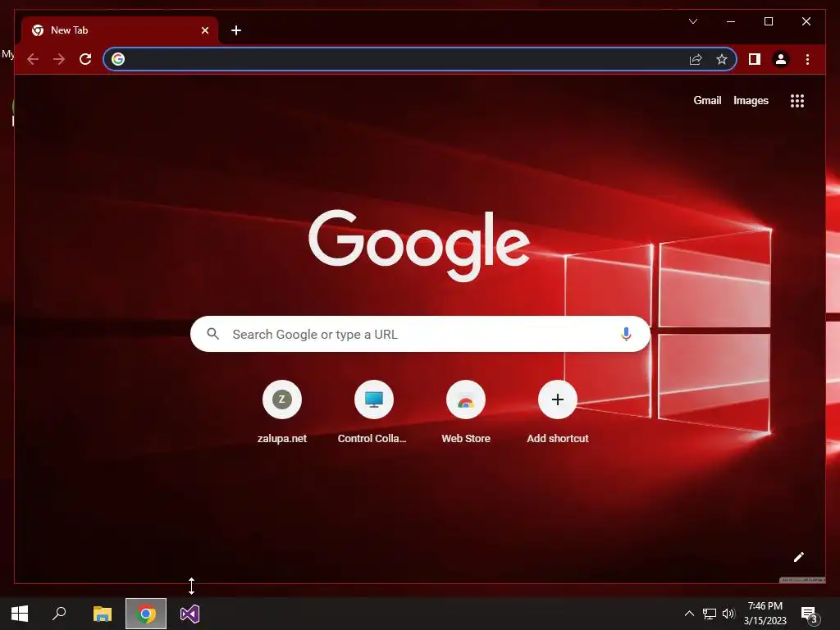840x630 pixels.
Task: Open Visual Studio from taskbar
Action: pyautogui.click(x=189, y=614)
